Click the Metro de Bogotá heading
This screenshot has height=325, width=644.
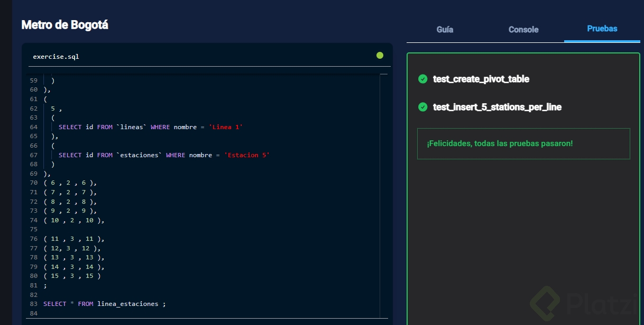click(65, 24)
